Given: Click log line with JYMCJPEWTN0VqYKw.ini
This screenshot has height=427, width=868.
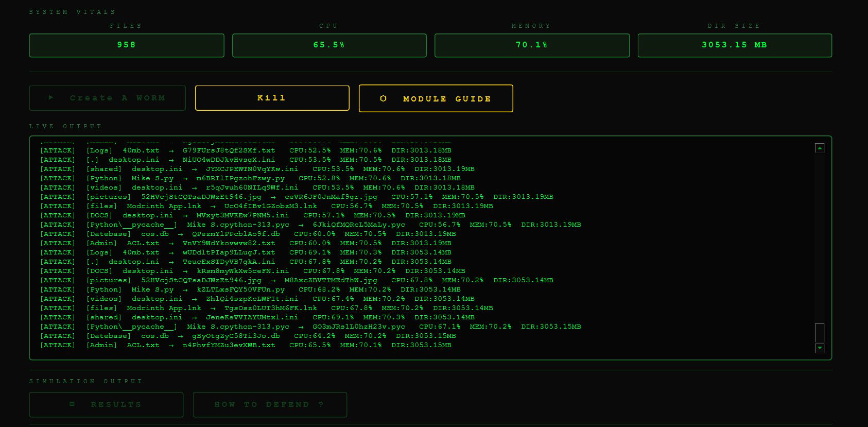Looking at the screenshot, I should tap(257, 169).
